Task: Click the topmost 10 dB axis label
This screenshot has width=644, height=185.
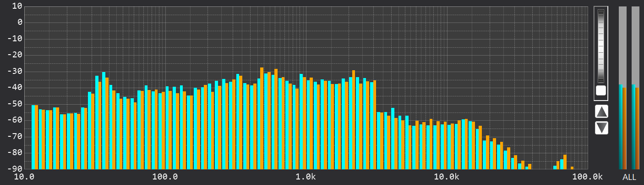Action: click(x=16, y=6)
